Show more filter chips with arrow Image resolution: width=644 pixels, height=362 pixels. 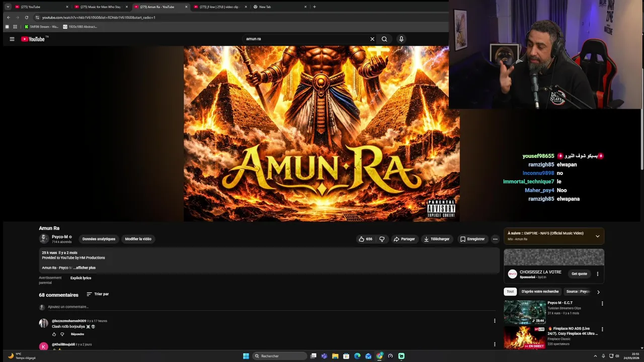pyautogui.click(x=598, y=292)
